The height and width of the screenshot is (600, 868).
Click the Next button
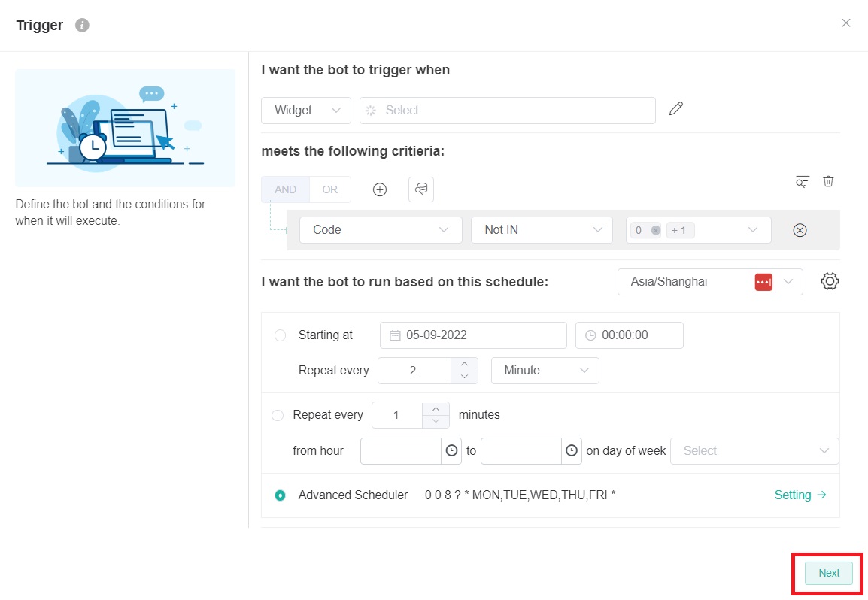[x=828, y=573]
